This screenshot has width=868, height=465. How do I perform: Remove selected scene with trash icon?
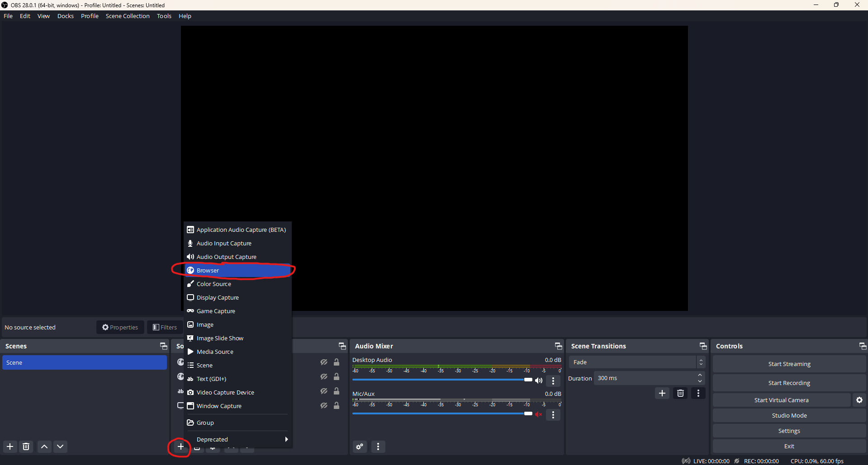pos(26,446)
